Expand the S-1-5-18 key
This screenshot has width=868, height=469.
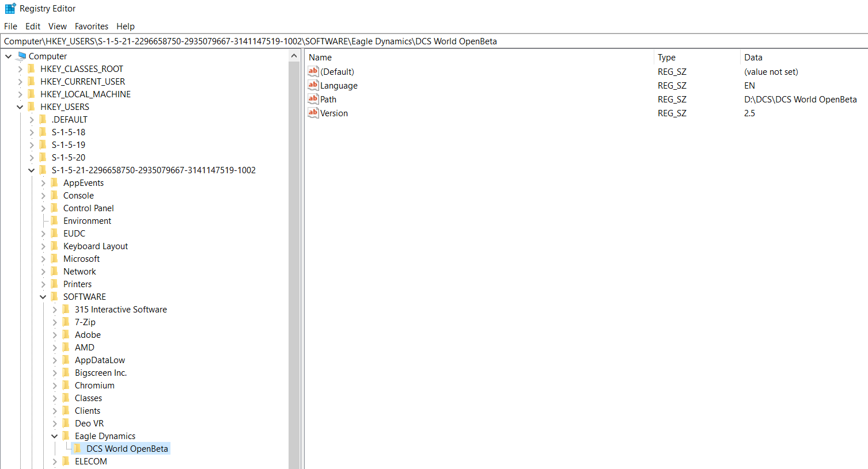click(x=32, y=132)
